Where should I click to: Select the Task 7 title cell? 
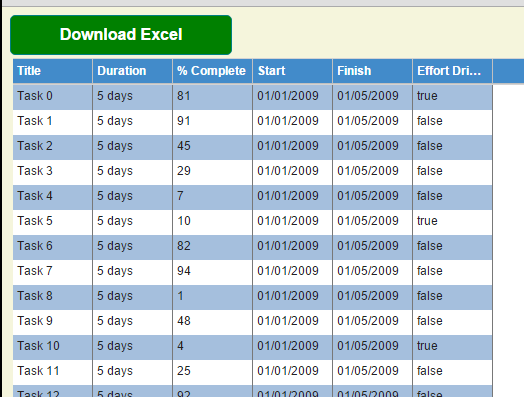pos(53,273)
